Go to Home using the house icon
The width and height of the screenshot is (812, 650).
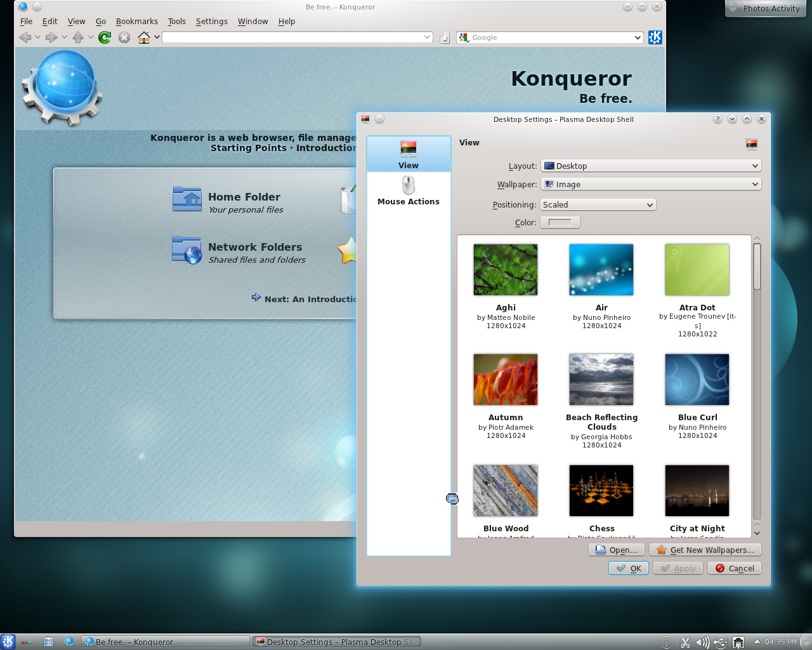click(144, 37)
